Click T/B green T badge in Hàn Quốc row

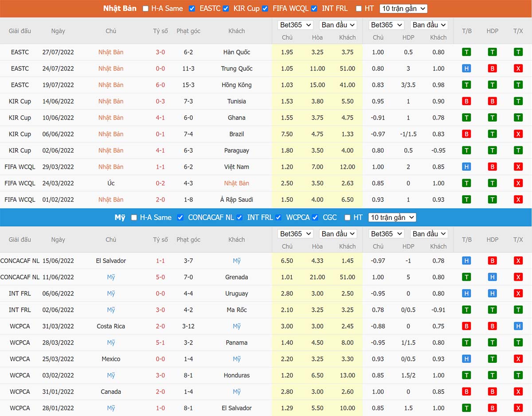466,52
